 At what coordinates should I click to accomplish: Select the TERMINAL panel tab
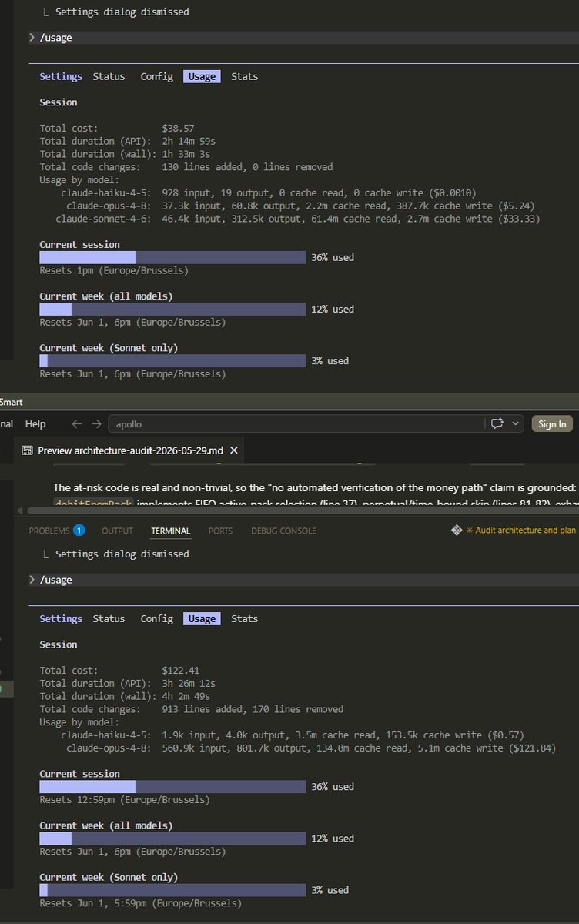[x=170, y=531]
